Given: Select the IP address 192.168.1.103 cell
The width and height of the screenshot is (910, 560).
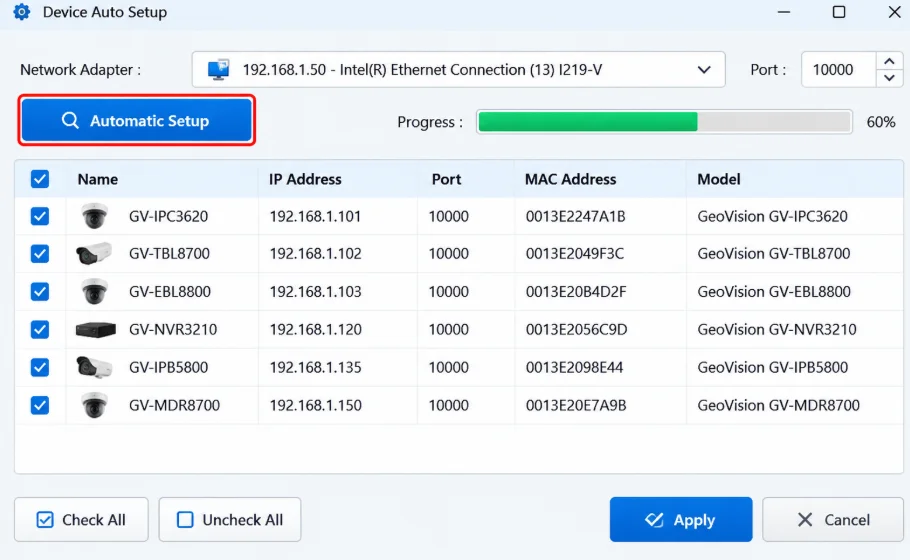Looking at the screenshot, I should [x=315, y=291].
